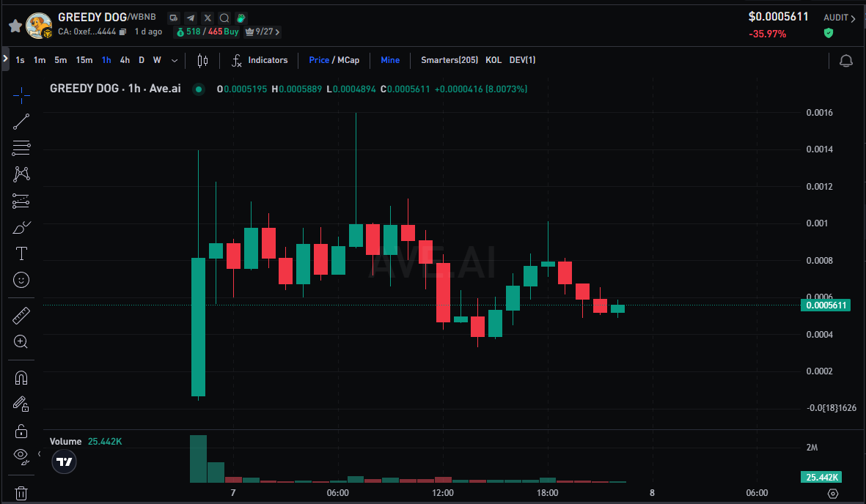
Task: Switch to the daily D timeframe
Action: pyautogui.click(x=142, y=60)
